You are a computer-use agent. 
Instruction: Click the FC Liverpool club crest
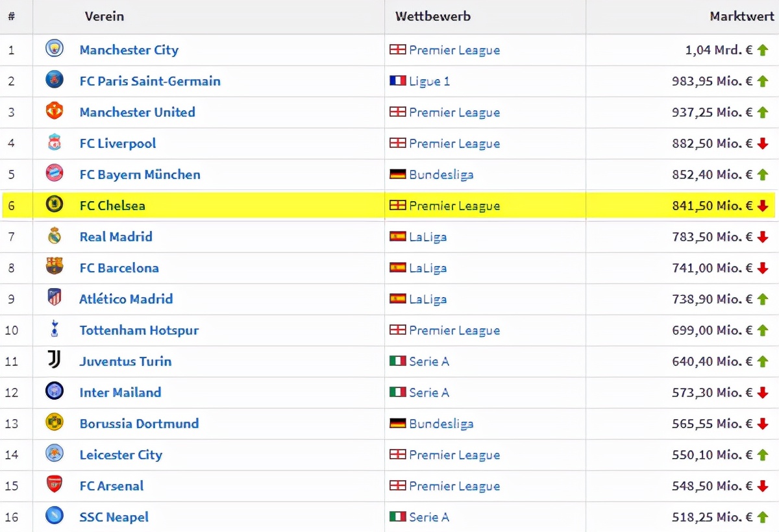coord(55,143)
